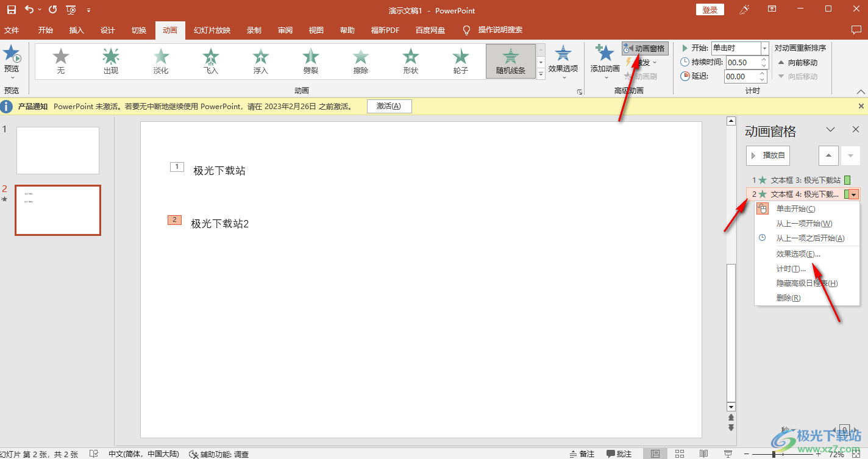The image size is (868, 459).
Task: Toggle the Animation Pane (动画窗格) button
Action: click(x=646, y=48)
